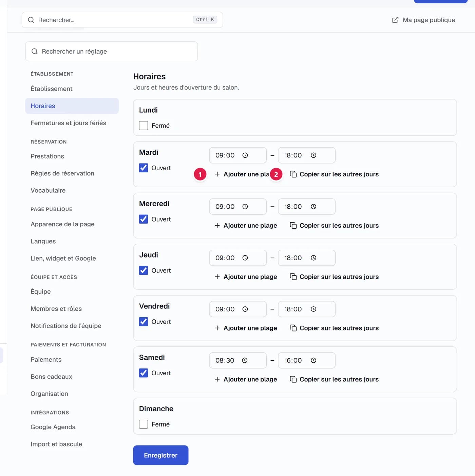
Task: Click the copy icon in the Mercredi row
Action: tap(293, 226)
